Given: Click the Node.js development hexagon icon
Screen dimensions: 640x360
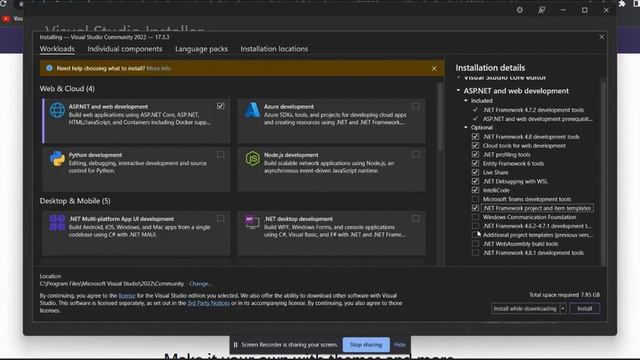Looking at the screenshot, I should click(x=252, y=158).
